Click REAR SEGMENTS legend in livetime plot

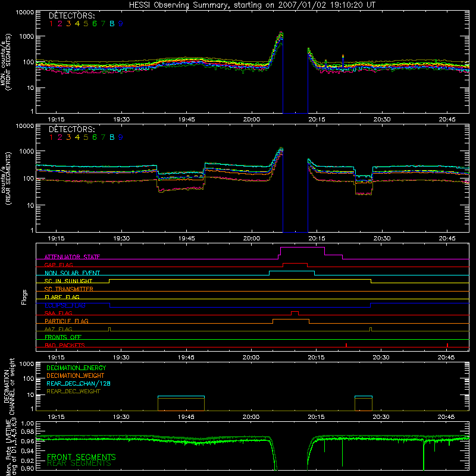tap(79, 464)
